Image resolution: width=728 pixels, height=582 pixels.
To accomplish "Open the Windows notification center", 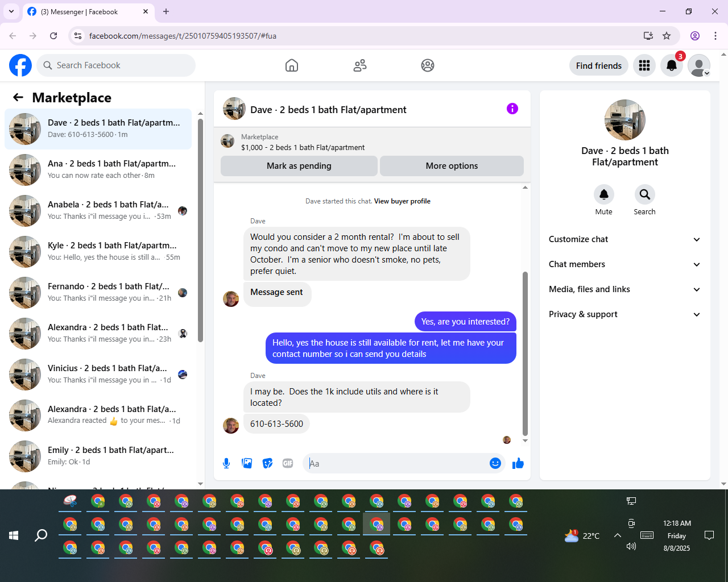I will [709, 535].
